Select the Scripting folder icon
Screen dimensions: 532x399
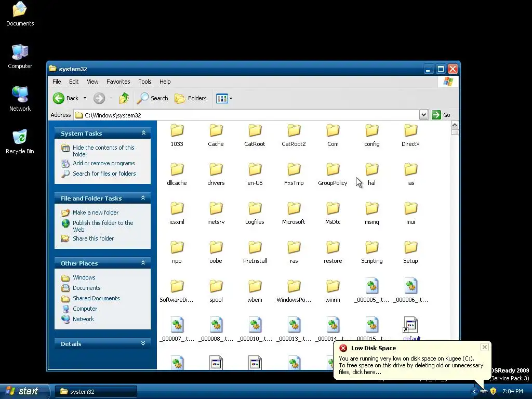pos(372,247)
